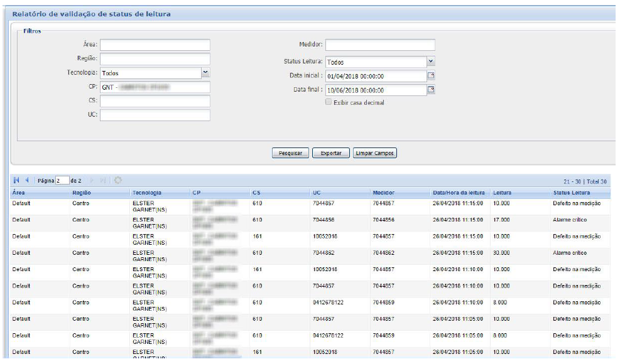Sort grid by Medidor column header
The width and height of the screenshot is (620, 364).
coord(383,192)
